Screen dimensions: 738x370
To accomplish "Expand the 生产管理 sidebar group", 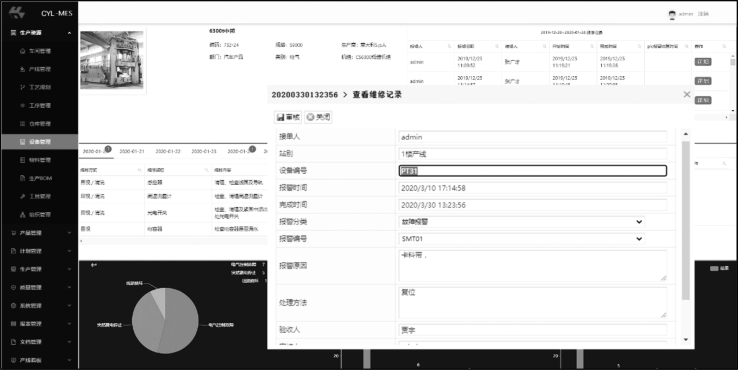I will pyautogui.click(x=69, y=269).
